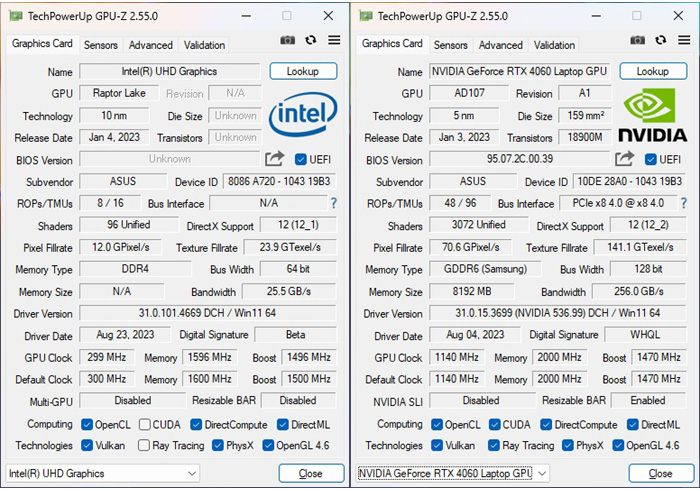This screenshot has height=491, width=700.
Task: Click the Bus Interface question mark in Intel window
Action: [x=333, y=204]
